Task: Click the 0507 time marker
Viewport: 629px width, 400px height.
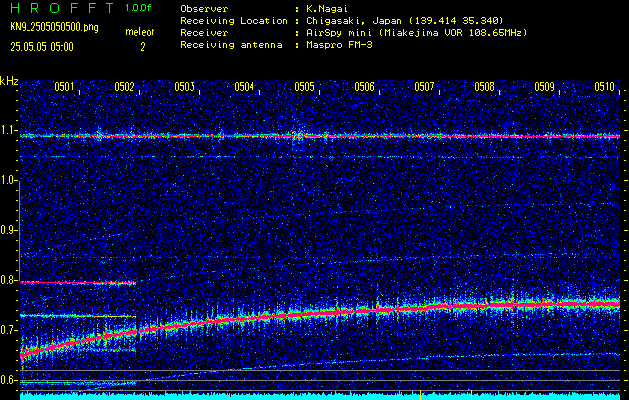Action: click(424, 87)
